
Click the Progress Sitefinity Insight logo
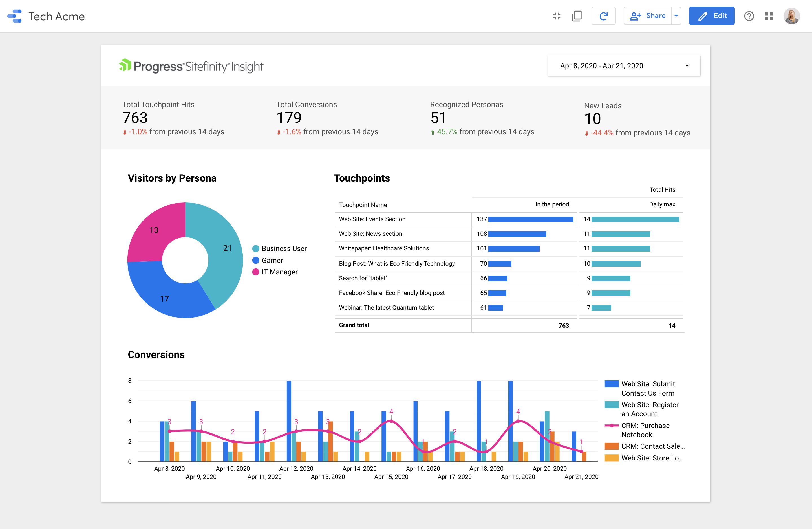tap(191, 66)
